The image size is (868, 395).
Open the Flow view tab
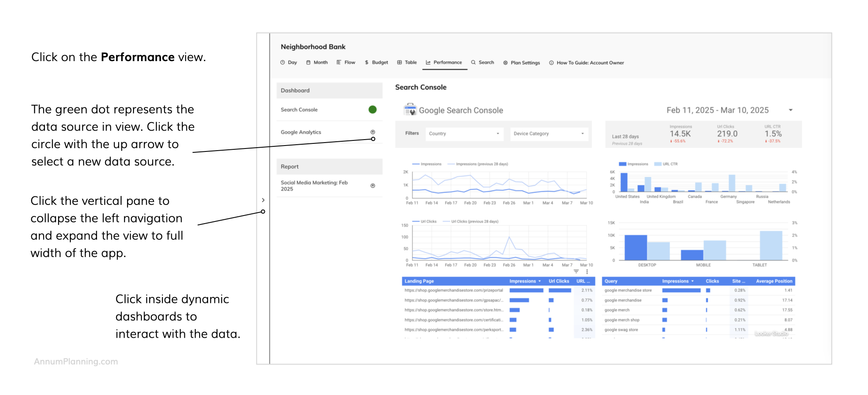(346, 62)
